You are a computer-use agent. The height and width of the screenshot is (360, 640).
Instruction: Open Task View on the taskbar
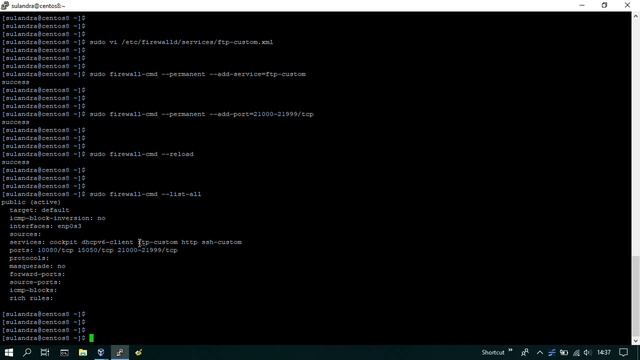click(x=45, y=352)
